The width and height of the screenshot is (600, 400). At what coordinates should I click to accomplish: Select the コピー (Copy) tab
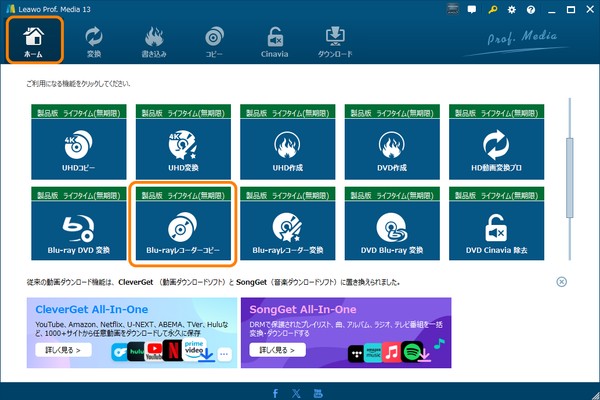214,42
